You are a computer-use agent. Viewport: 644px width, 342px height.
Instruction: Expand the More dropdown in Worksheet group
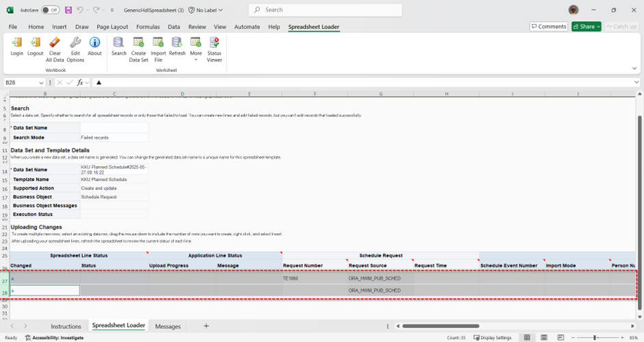pos(196,48)
